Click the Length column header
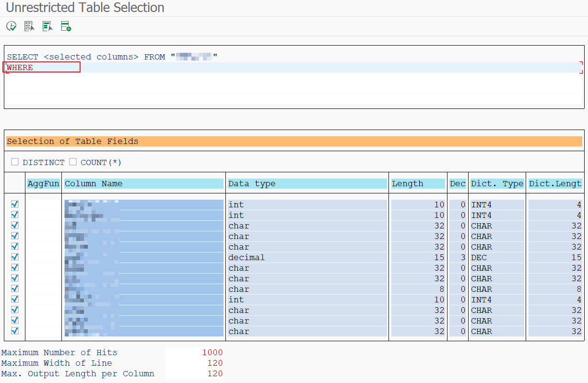Image resolution: width=588 pixels, height=383 pixels. (x=418, y=184)
